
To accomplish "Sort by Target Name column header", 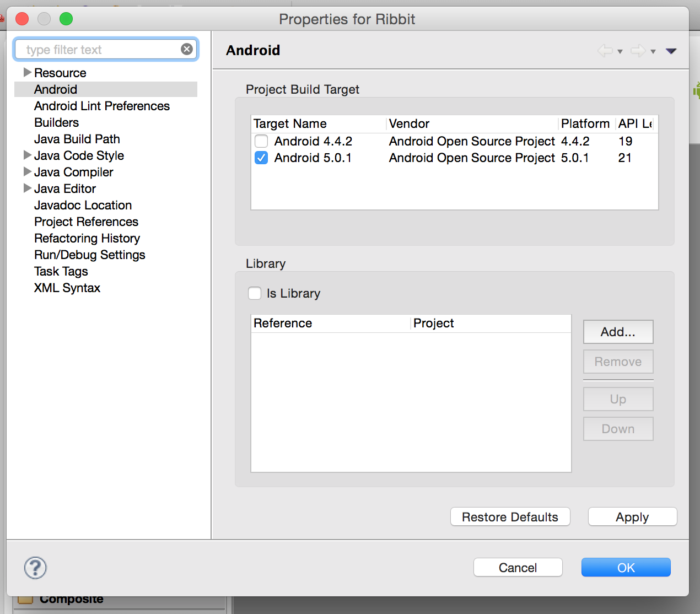I will [x=319, y=124].
